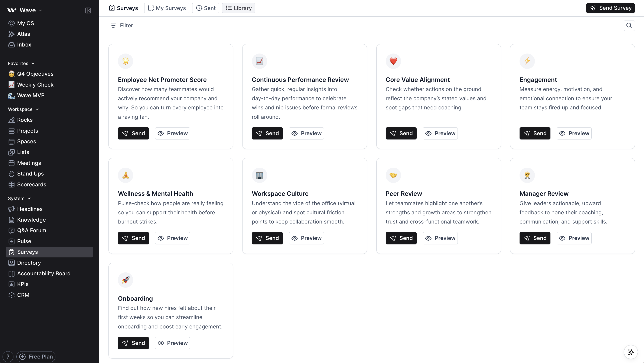Preview the Peer Review survey

point(440,238)
